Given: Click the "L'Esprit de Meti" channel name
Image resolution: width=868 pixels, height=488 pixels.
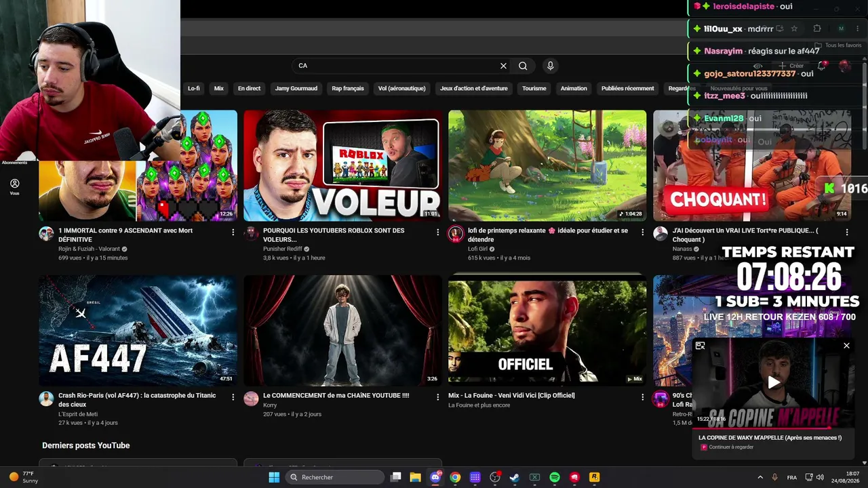Looking at the screenshot, I should (x=78, y=414).
